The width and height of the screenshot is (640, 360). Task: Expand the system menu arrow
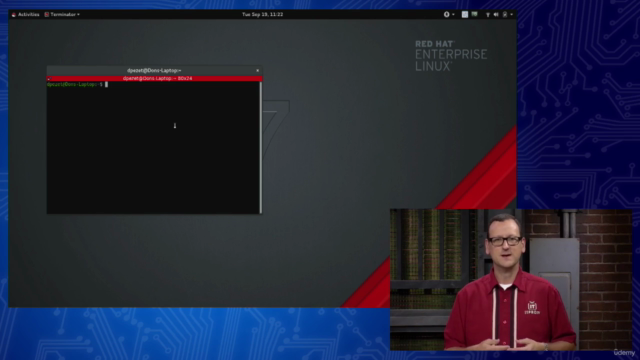tap(511, 15)
